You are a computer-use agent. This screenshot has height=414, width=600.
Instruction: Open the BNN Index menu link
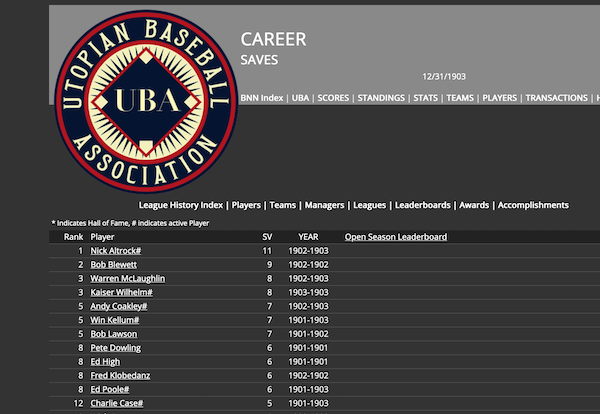(x=262, y=98)
